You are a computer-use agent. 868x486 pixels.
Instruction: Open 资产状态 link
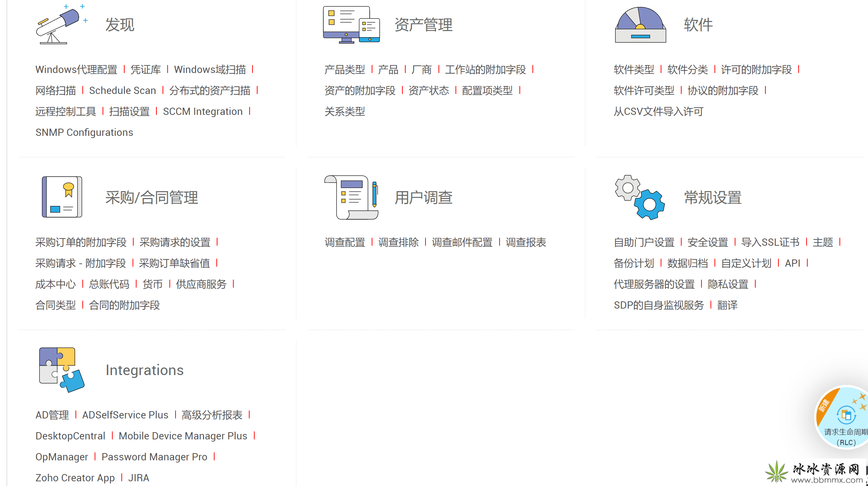pos(429,90)
